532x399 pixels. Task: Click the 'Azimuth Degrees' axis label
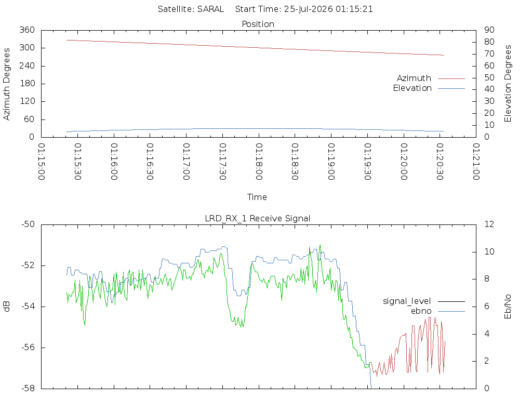[x=6, y=84]
